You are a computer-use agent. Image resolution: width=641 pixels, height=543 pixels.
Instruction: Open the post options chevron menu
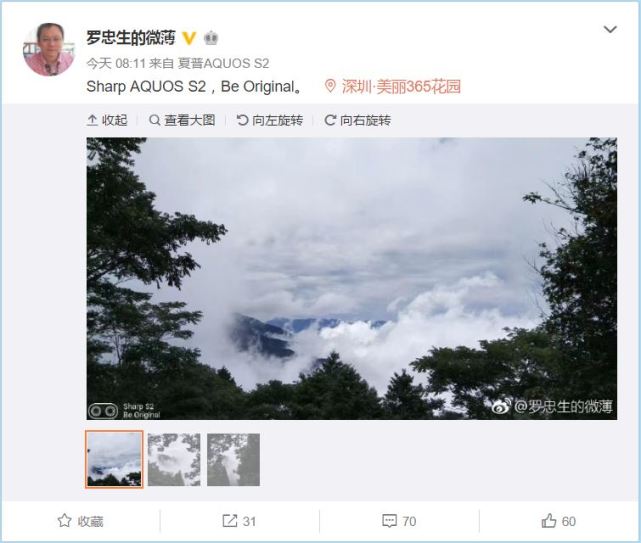coord(610,29)
